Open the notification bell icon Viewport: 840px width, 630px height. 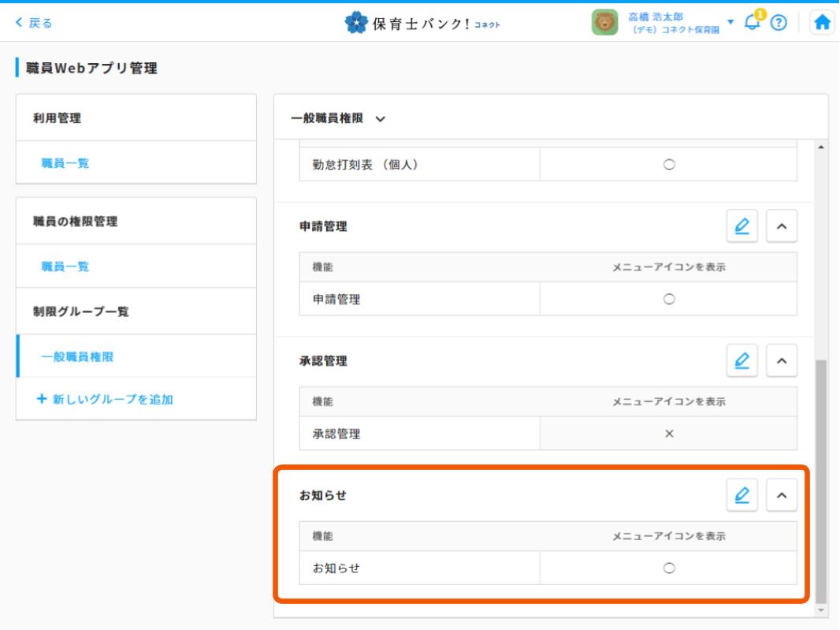click(x=753, y=22)
